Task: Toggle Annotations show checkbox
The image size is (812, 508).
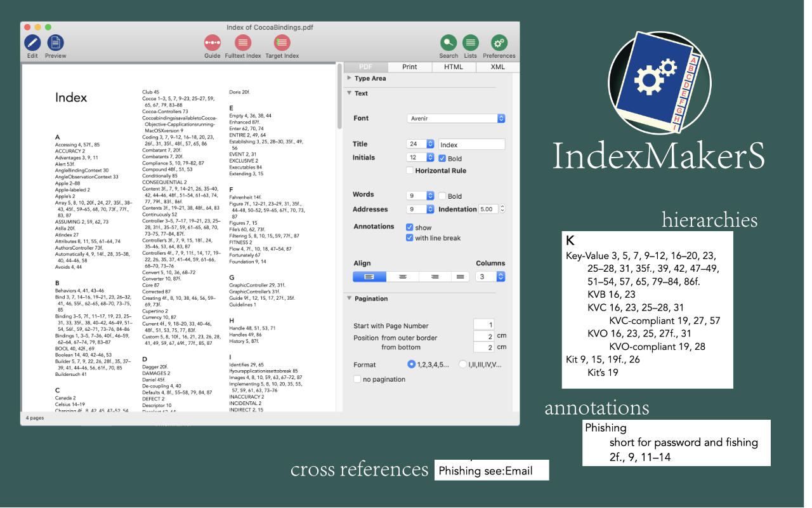Action: pos(410,227)
